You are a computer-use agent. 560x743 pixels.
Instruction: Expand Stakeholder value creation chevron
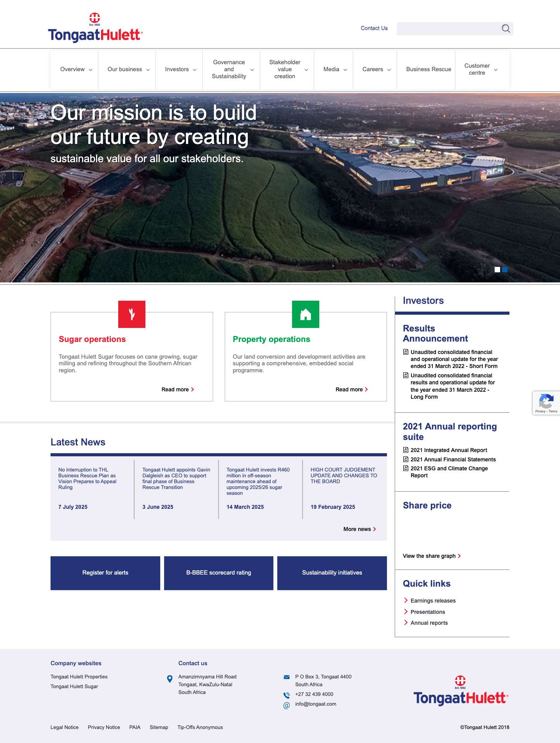(x=306, y=70)
